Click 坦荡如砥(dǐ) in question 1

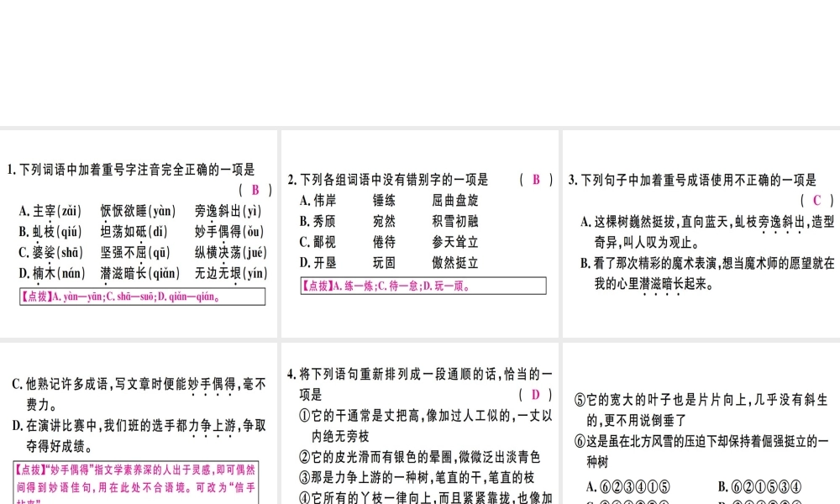134,232
